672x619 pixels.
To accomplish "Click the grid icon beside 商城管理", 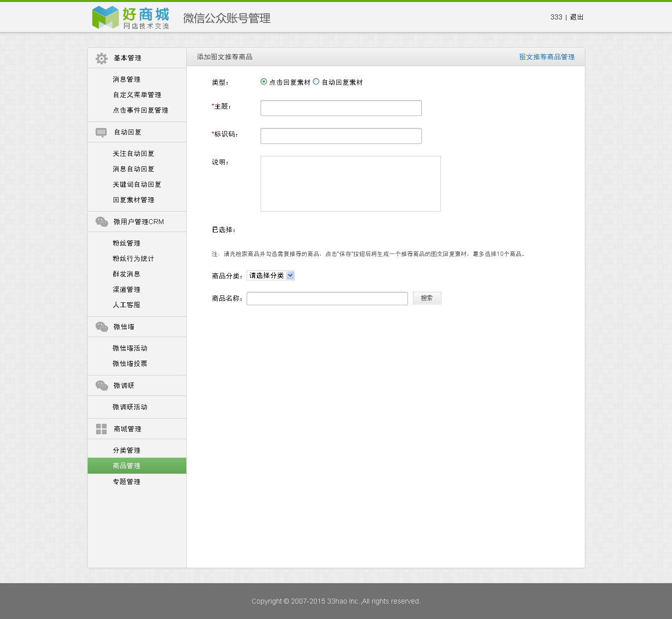I will tap(101, 429).
